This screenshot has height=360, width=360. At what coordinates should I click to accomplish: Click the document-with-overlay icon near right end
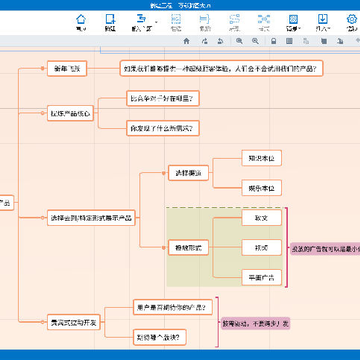tap(340, 41)
